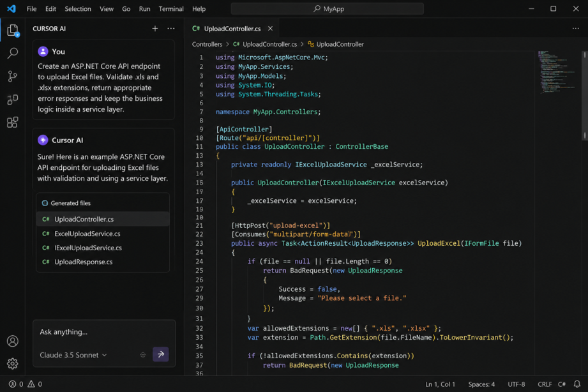Select the UploadController.cs editor tab
This screenshot has width=588, height=392.
(x=232, y=29)
